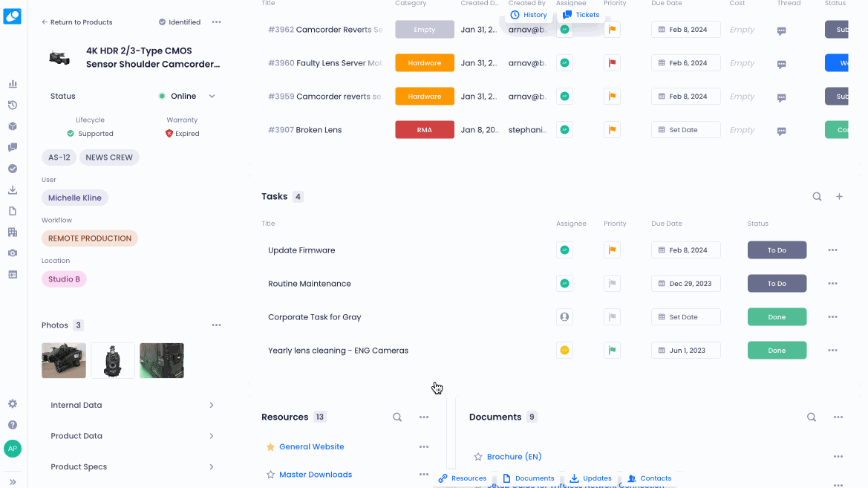View the second camera photo thumbnail
Screen dimensions: 868x488
coord(113,360)
